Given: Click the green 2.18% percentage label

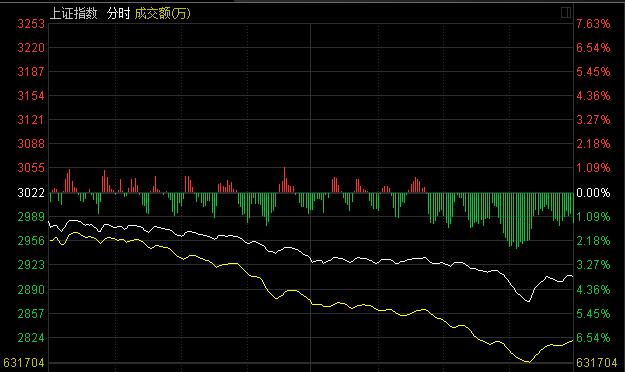Looking at the screenshot, I should pos(593,241).
